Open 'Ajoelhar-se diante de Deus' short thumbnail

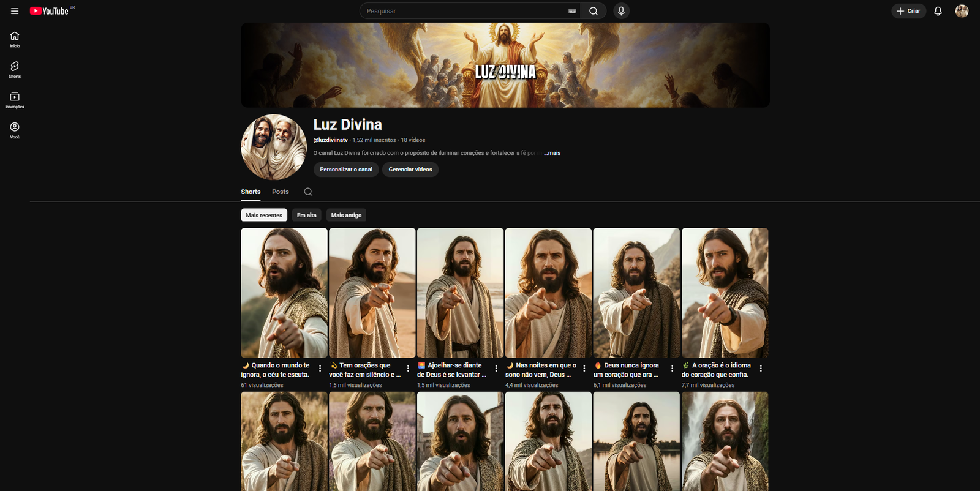point(461,293)
